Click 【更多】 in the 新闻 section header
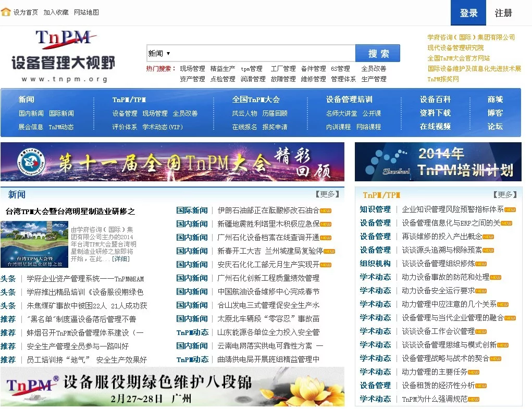This screenshot has height=409, width=532. [x=327, y=194]
